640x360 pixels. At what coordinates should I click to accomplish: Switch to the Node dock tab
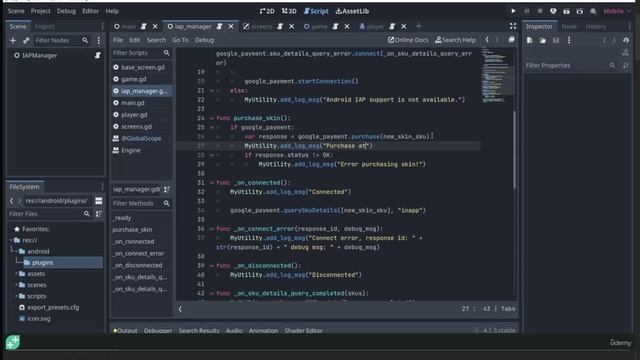569,27
